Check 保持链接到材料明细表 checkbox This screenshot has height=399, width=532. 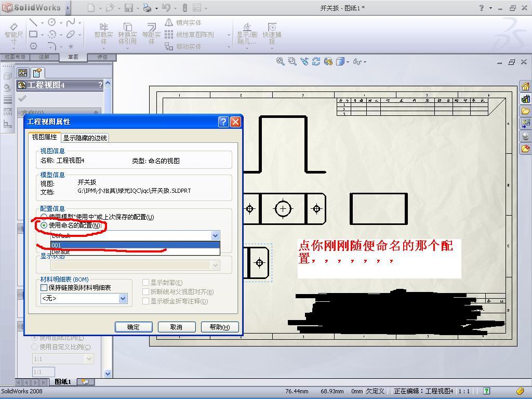click(x=44, y=288)
